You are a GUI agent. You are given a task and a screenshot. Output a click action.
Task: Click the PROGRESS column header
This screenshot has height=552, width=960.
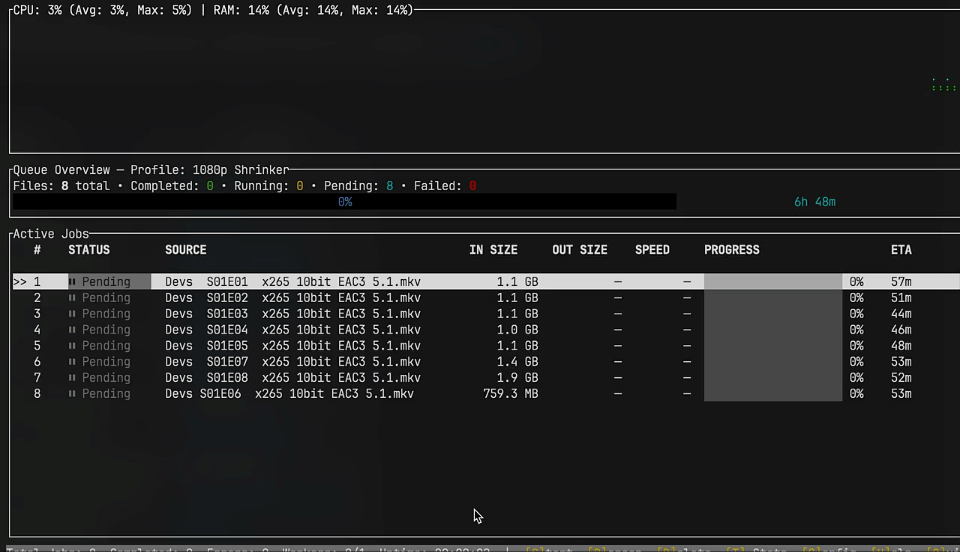coord(732,250)
